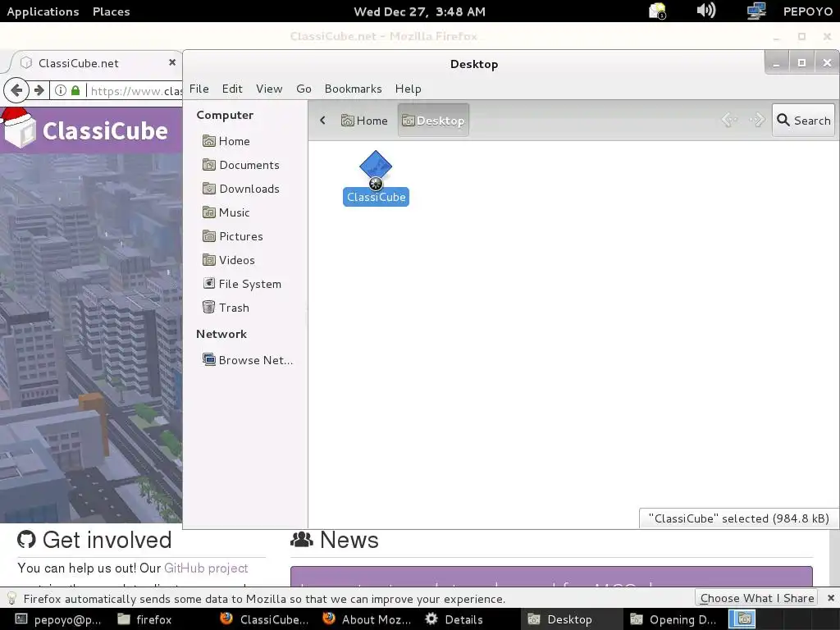
Task: Click the volume speaker icon
Action: tap(706, 11)
